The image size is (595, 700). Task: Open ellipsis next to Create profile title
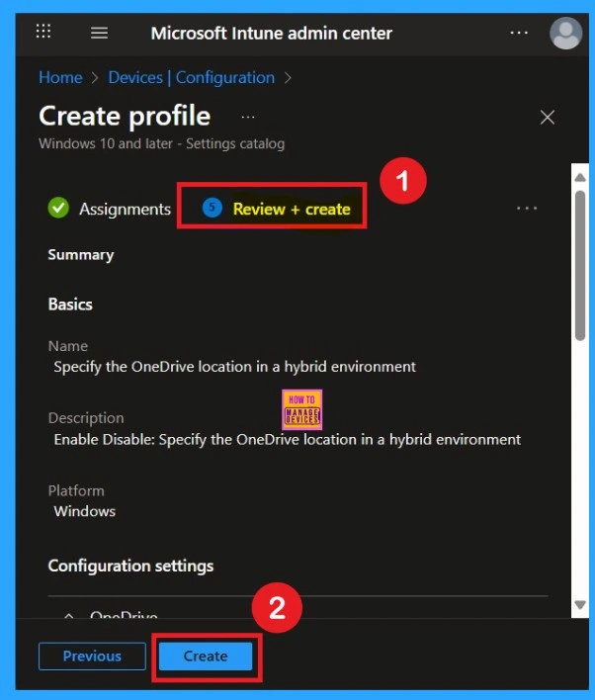(x=248, y=118)
